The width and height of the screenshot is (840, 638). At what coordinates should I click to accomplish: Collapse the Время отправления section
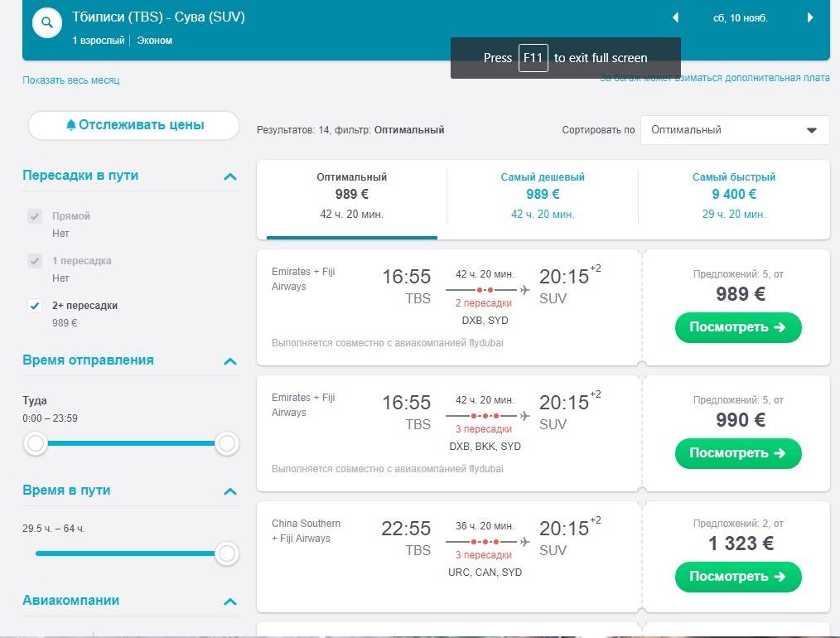point(230,361)
